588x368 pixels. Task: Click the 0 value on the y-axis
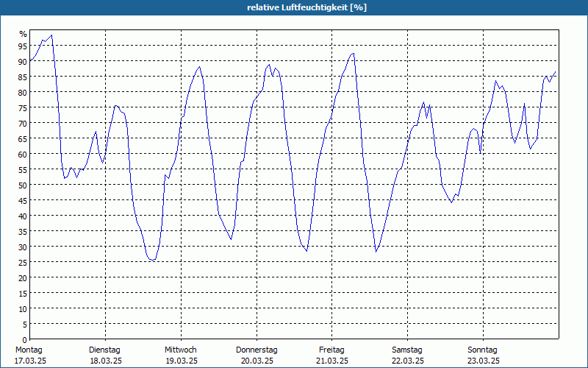[x=25, y=340]
